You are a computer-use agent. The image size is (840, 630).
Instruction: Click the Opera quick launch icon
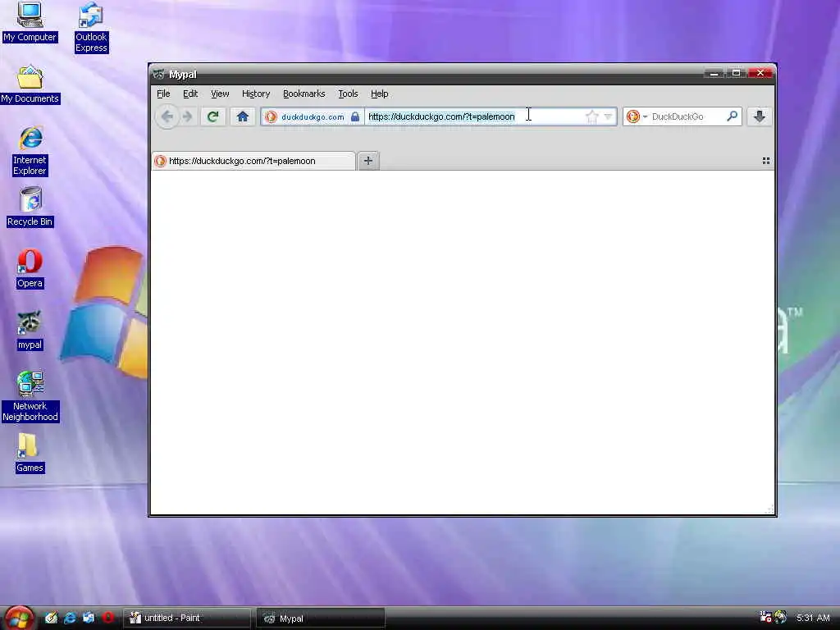click(107, 618)
